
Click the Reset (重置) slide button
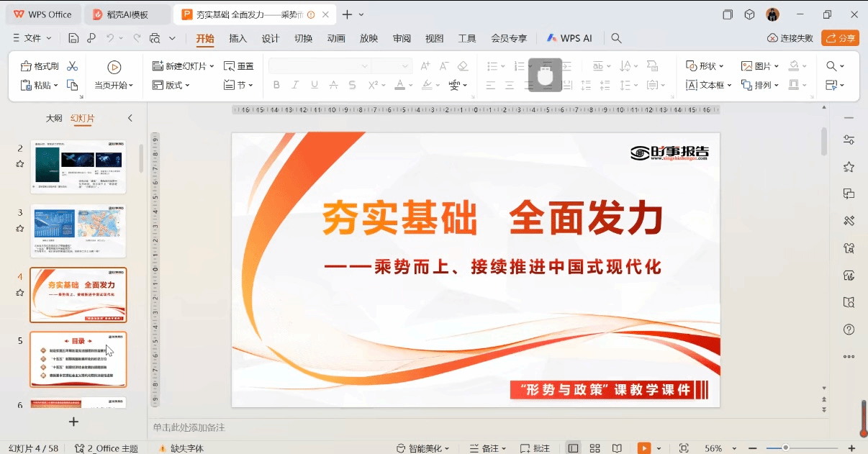[238, 66]
